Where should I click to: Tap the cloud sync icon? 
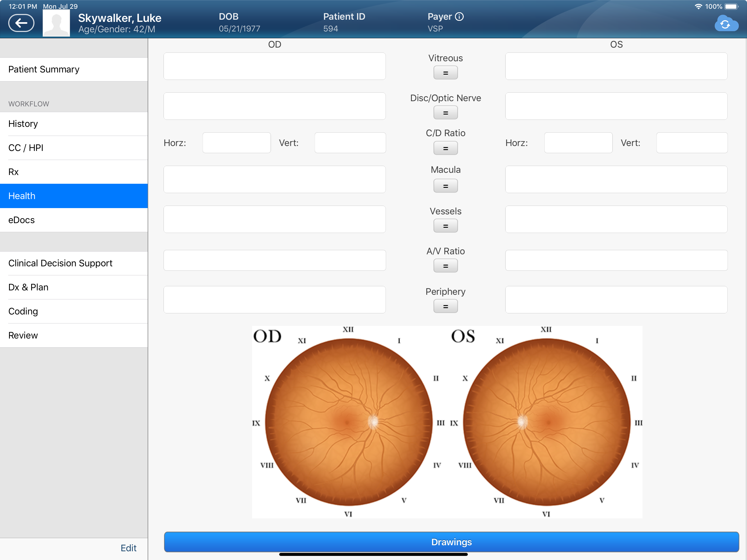(x=726, y=23)
